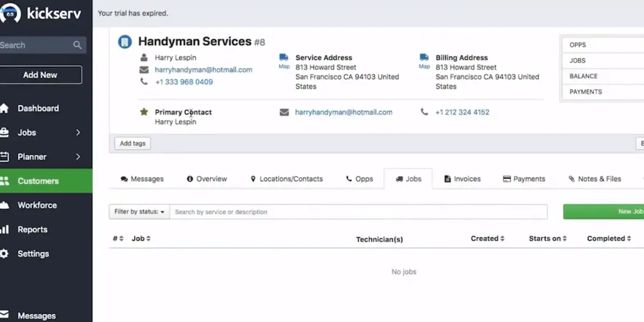Sort by the Starts on column

pyautogui.click(x=547, y=238)
